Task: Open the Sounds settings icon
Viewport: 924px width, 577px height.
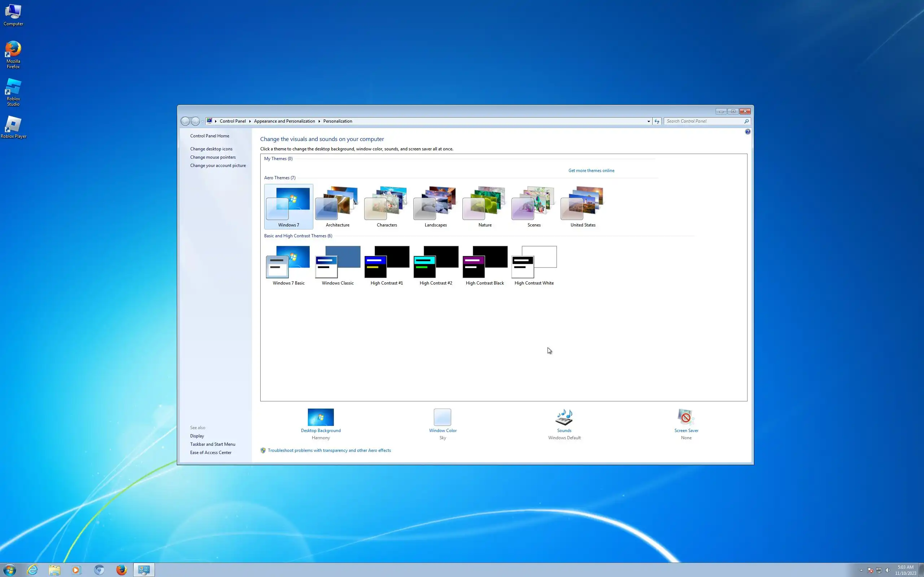Action: (x=564, y=417)
